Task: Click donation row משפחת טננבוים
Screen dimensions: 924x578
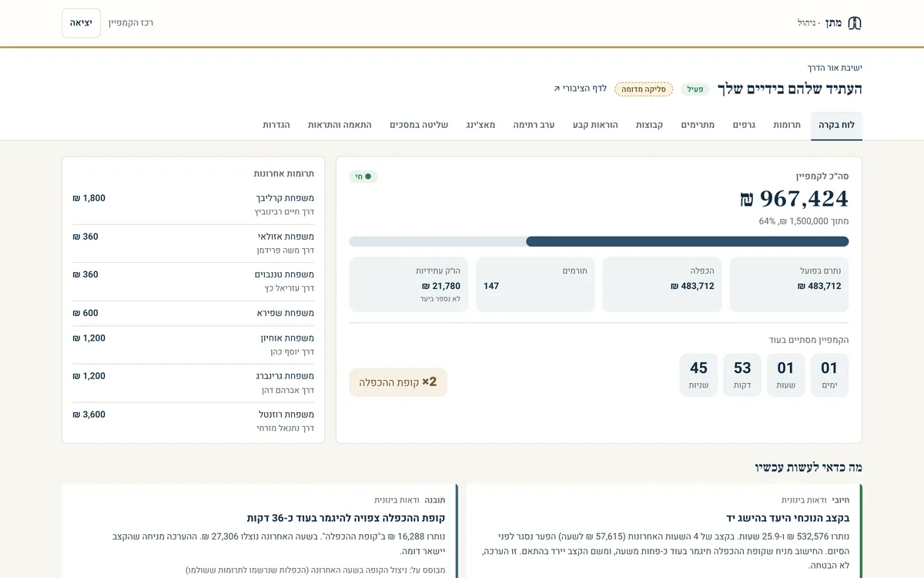Action: [193, 281]
